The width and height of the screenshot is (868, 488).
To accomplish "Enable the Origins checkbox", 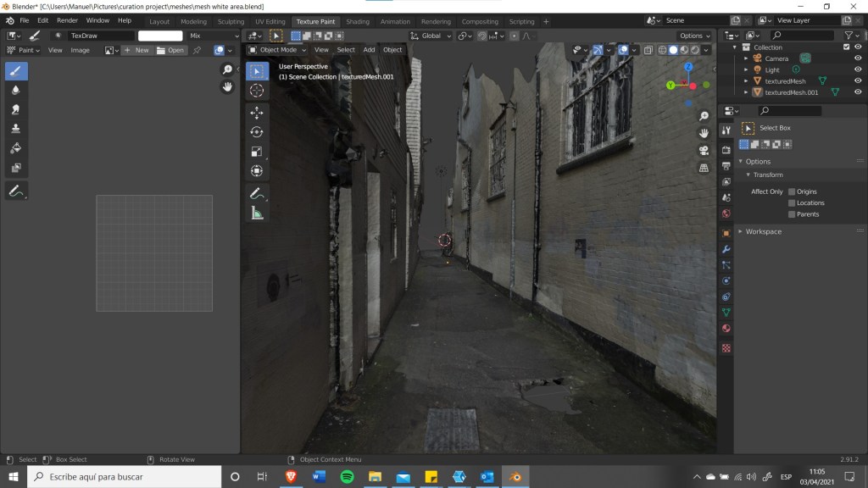I will pyautogui.click(x=792, y=191).
